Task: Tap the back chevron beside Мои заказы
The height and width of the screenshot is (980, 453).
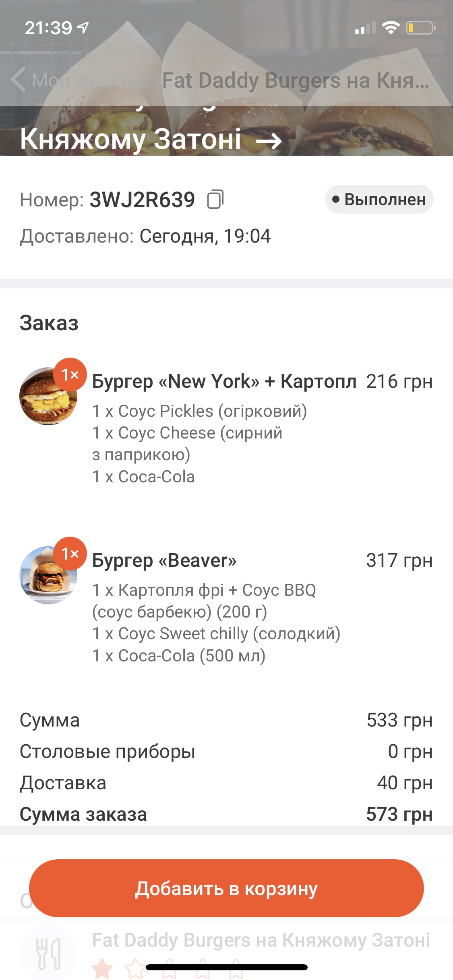Action: tap(19, 80)
